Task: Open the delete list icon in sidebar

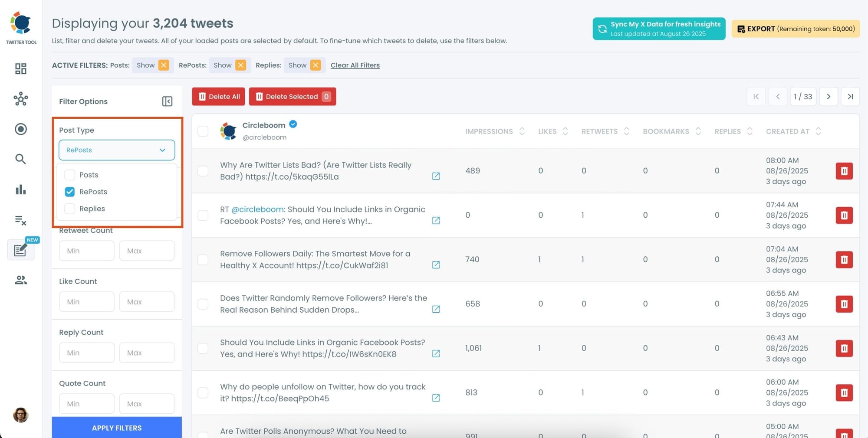Action: (x=21, y=220)
